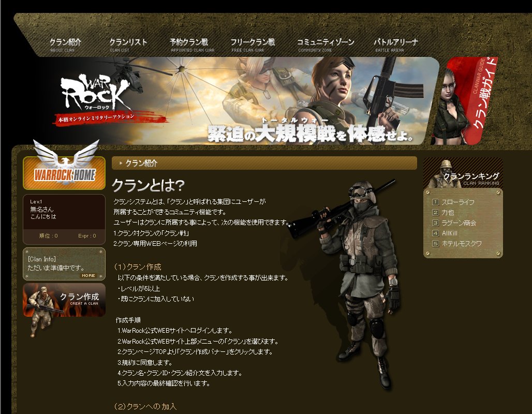Screen dimensions: 532x414
Task: Click the arrow beside クラン紹介 section title
Action: pos(121,163)
